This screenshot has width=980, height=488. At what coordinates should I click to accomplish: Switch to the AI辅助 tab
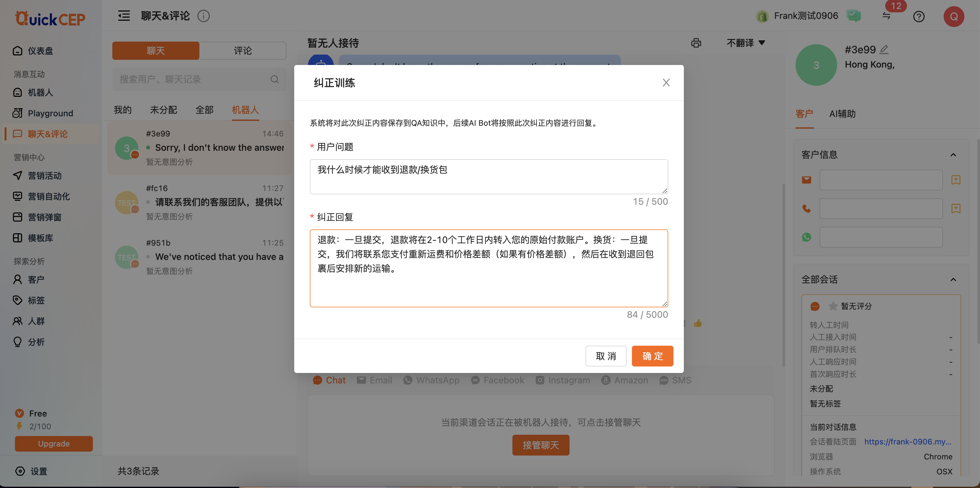coord(842,113)
